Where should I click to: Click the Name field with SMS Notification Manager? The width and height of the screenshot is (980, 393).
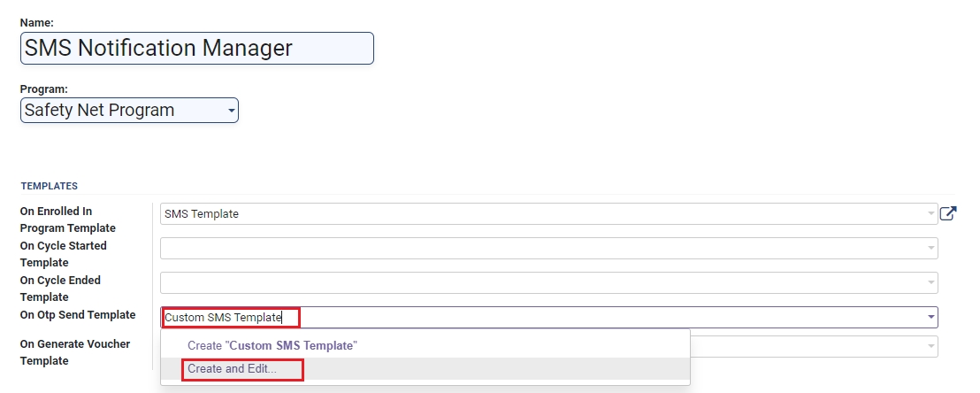coord(196,49)
